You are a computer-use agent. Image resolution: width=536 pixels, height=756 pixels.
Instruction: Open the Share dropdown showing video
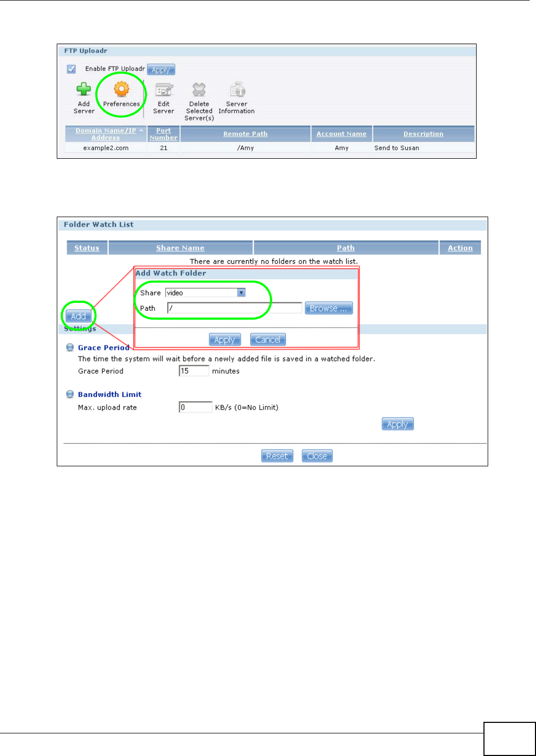pos(205,293)
